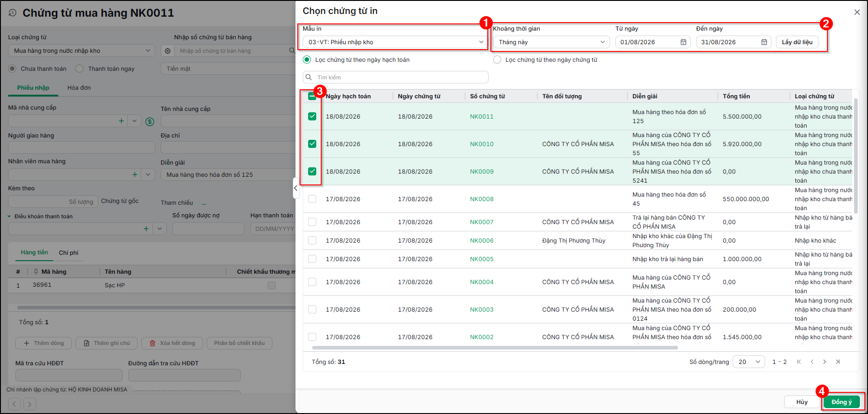Select Lọc chứng từ theo ngày chứng từ
The image size is (868, 414).
(x=497, y=60)
